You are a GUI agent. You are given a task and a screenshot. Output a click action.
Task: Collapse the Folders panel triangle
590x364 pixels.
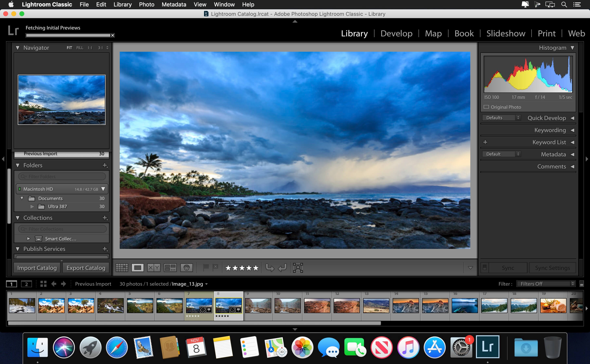tap(18, 165)
